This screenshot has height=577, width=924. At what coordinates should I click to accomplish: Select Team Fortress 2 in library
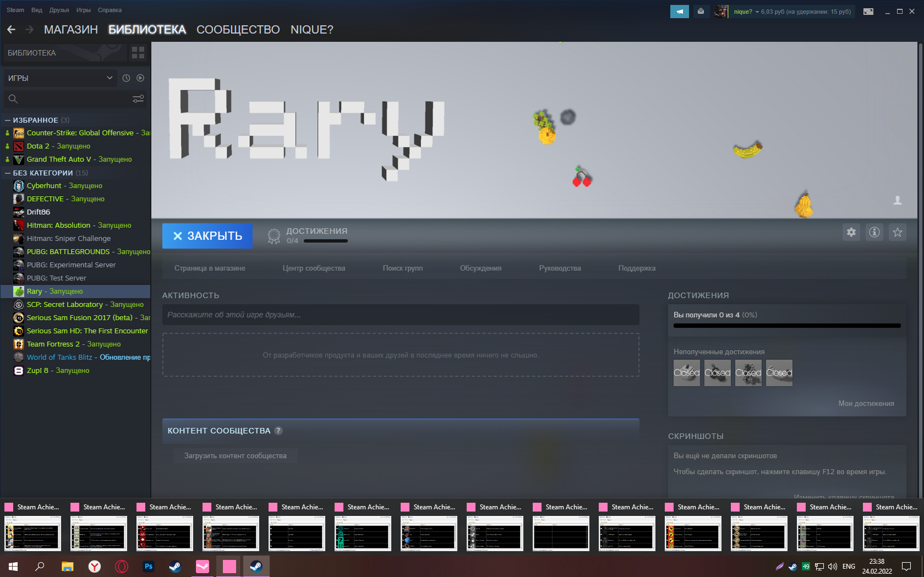[75, 344]
